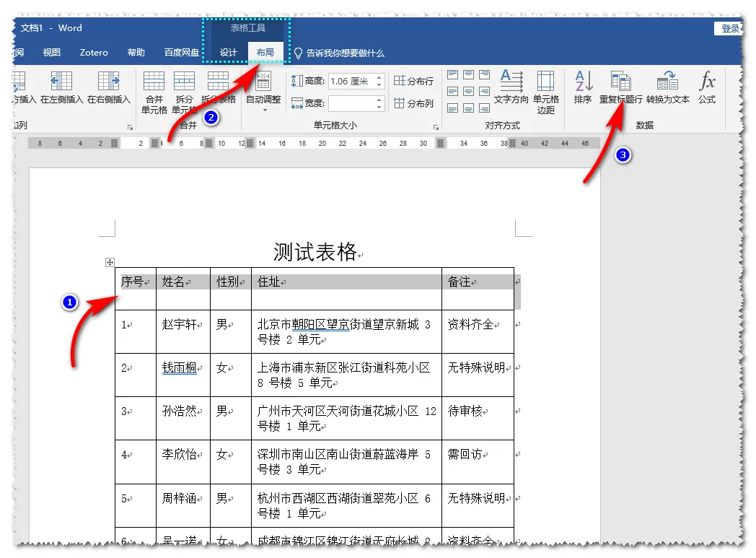Viewport: 756px width, 558px height.
Task: Click Convert to Text (转换为文本)
Action: click(668, 87)
